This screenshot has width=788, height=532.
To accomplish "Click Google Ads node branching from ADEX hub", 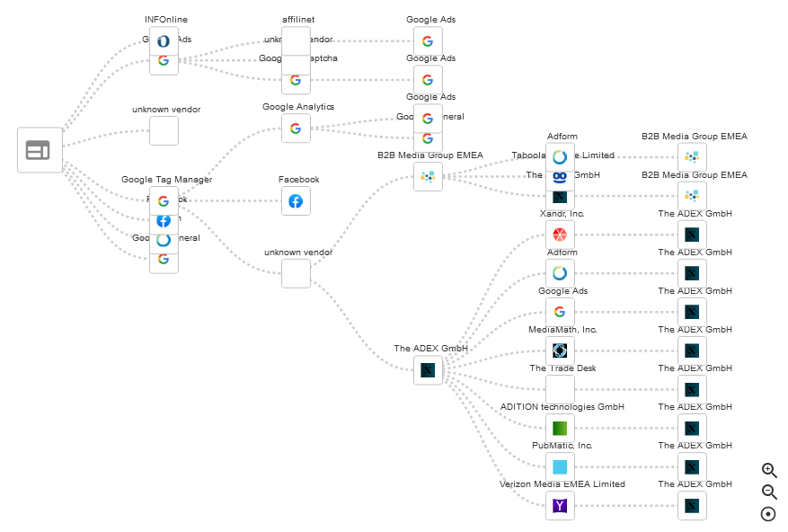I will tap(561, 312).
